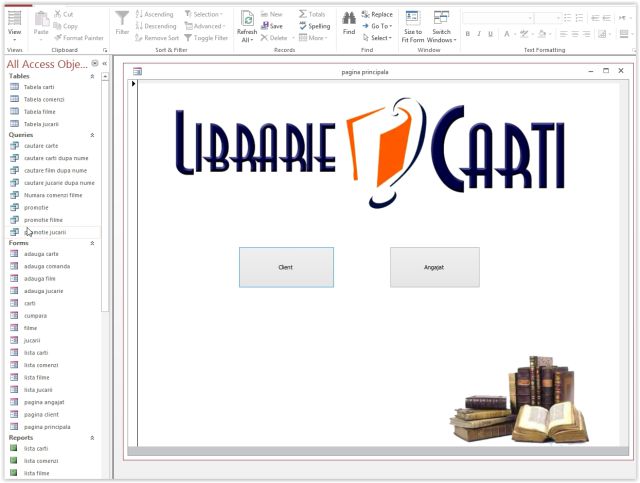Image resolution: width=640 pixels, height=483 pixels.
Task: Open the pagina principala form entry
Action: 47,427
